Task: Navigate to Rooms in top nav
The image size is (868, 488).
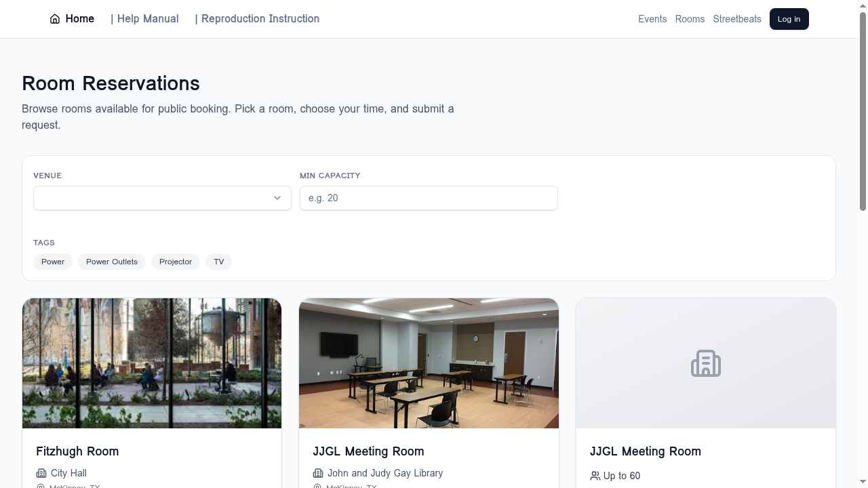Action: pos(690,19)
